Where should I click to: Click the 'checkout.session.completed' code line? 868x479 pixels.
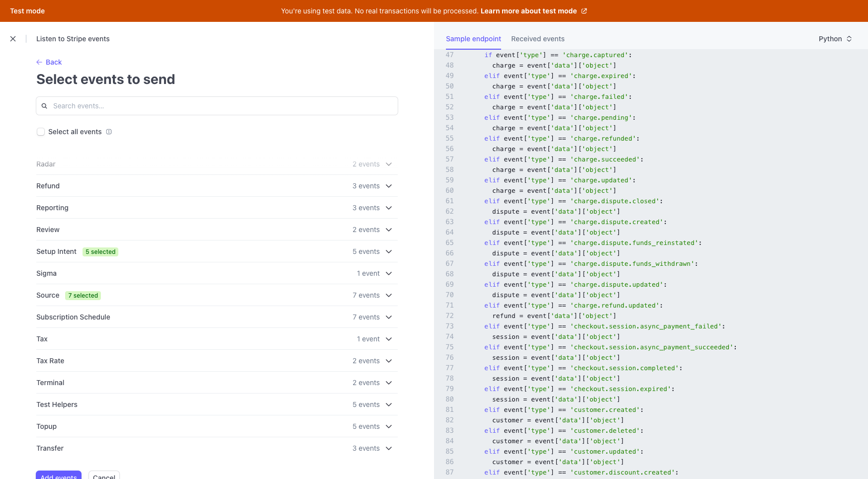click(x=584, y=368)
